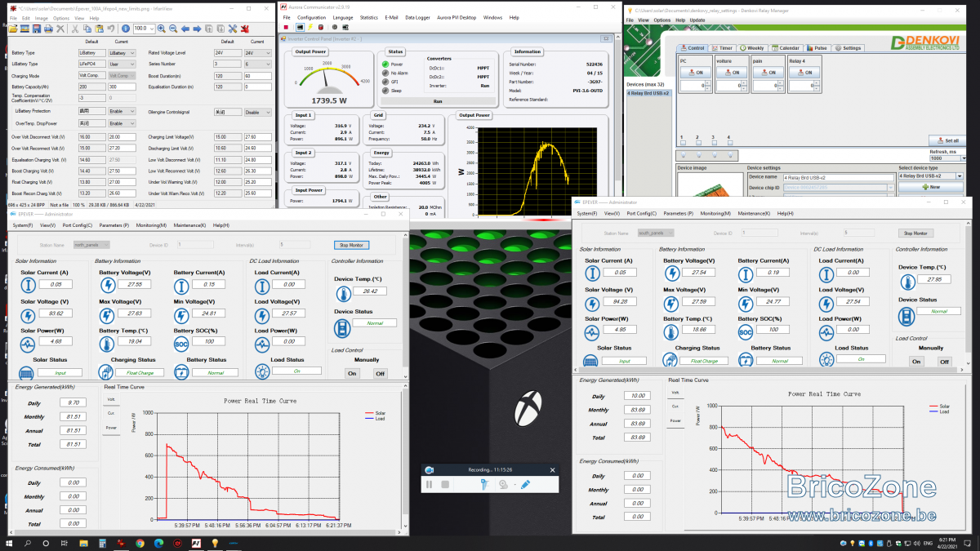Screen dimensions: 980x551
Task: Toggle relay checkbox 3 in Denkovi
Action: (x=715, y=143)
